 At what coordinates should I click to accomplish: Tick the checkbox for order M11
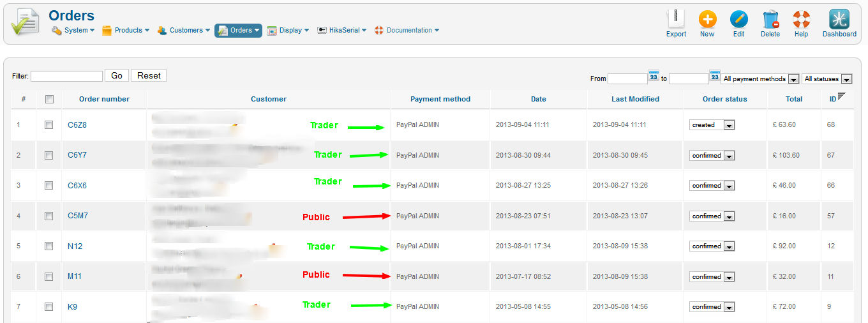(49, 276)
